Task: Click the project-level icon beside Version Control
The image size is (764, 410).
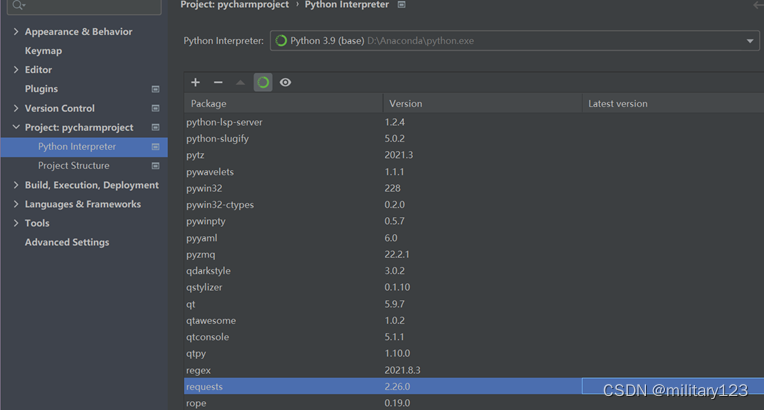Action: [155, 108]
